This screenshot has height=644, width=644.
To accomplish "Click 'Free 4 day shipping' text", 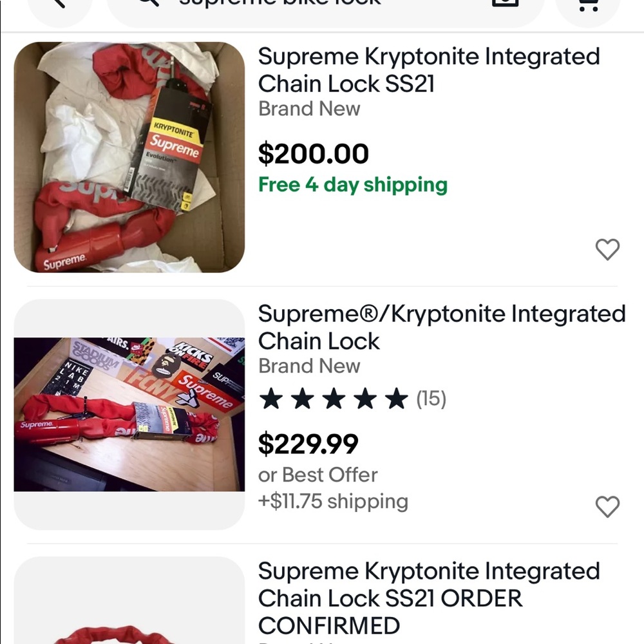I will click(x=352, y=185).
